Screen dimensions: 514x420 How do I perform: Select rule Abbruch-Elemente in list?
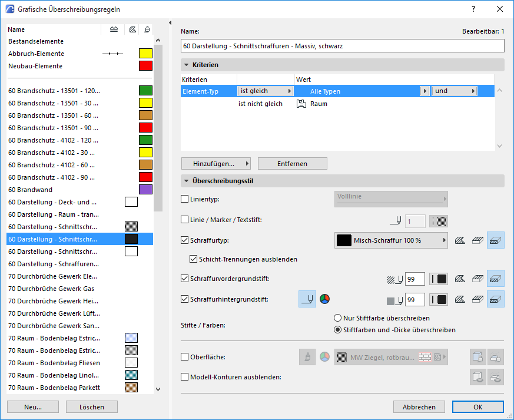click(x=79, y=54)
